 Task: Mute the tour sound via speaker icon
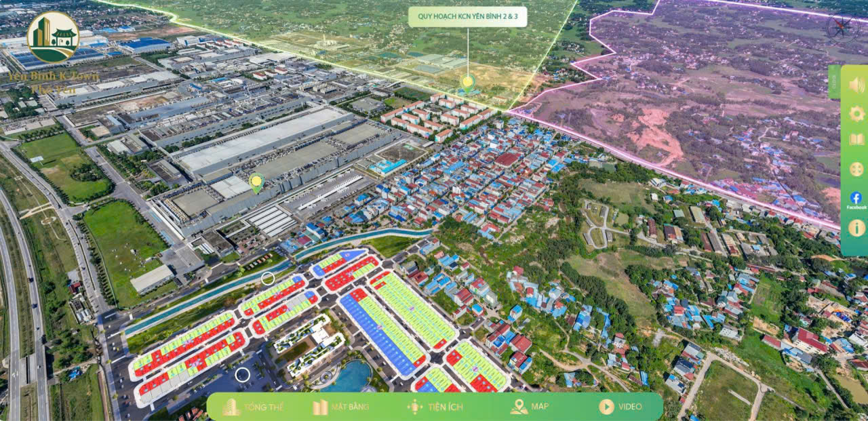pyautogui.click(x=856, y=85)
